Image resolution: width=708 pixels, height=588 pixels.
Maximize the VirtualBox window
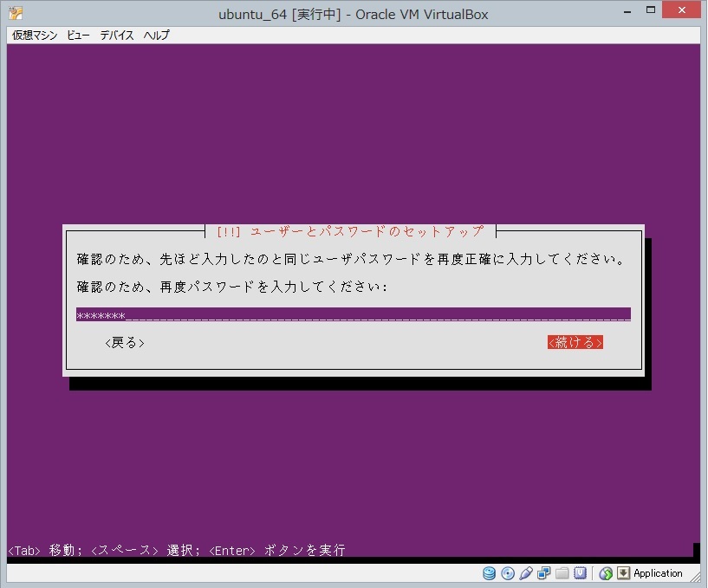[651, 10]
